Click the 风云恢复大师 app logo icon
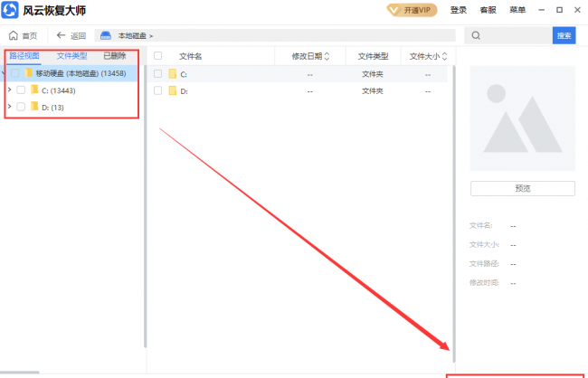 tap(10, 10)
